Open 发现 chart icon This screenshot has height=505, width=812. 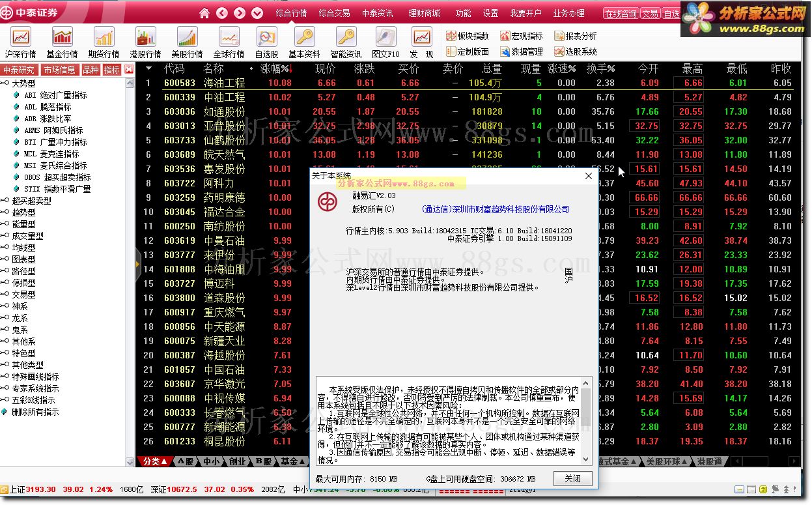coord(421,43)
